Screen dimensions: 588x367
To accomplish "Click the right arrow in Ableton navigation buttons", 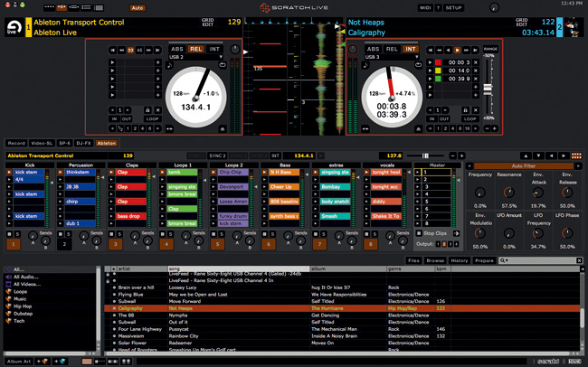I will [x=564, y=155].
